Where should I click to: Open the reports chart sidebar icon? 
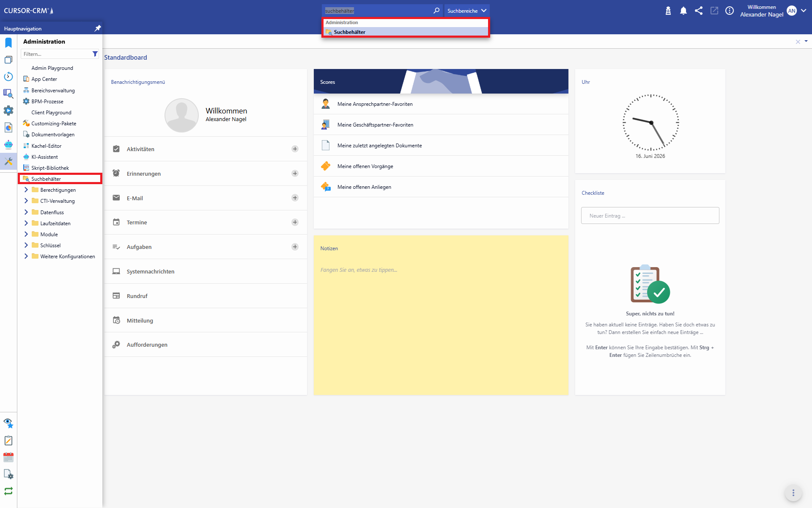[x=8, y=127]
